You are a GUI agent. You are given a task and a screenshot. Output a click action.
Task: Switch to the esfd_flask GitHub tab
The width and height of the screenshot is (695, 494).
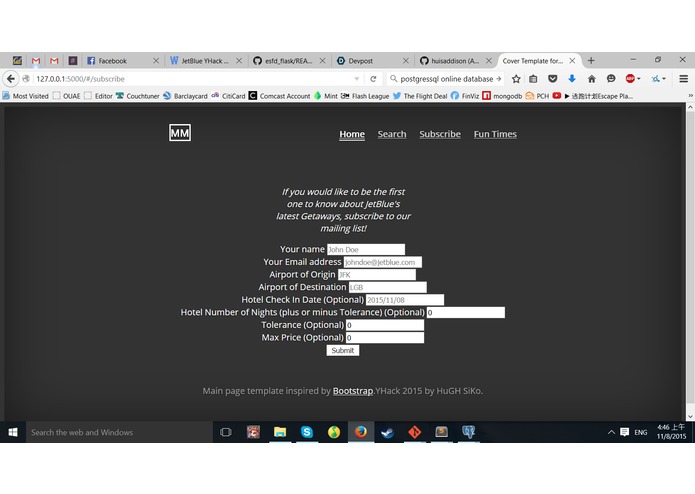pos(288,61)
